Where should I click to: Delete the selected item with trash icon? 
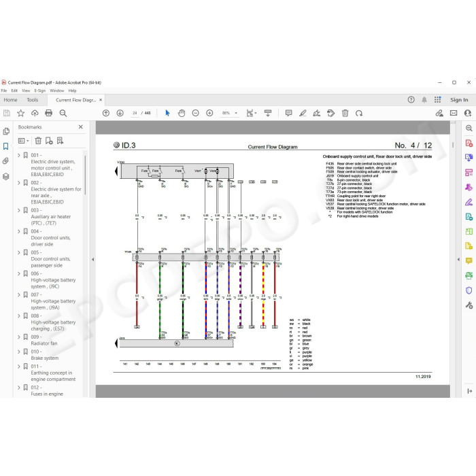coord(345,113)
